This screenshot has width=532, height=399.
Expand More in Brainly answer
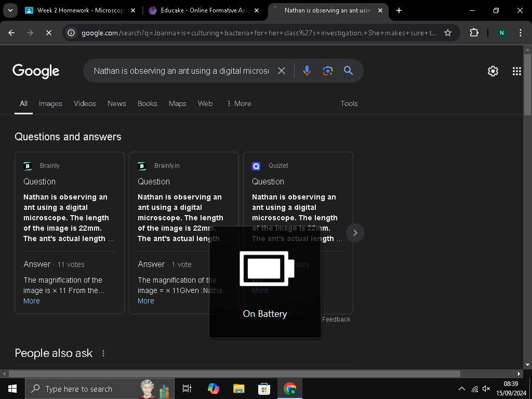[x=32, y=301]
